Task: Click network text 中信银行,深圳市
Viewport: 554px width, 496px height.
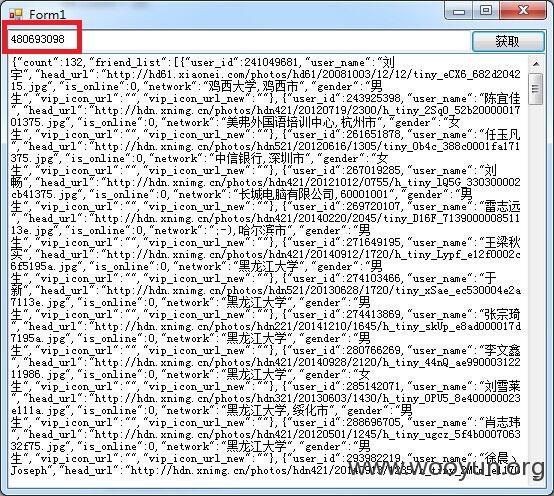Action: click(260, 158)
